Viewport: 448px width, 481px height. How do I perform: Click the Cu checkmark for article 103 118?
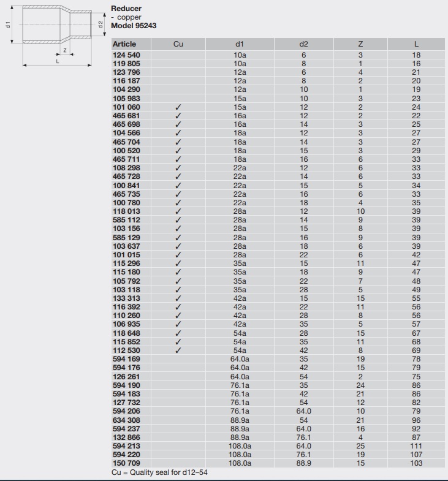pyautogui.click(x=178, y=290)
